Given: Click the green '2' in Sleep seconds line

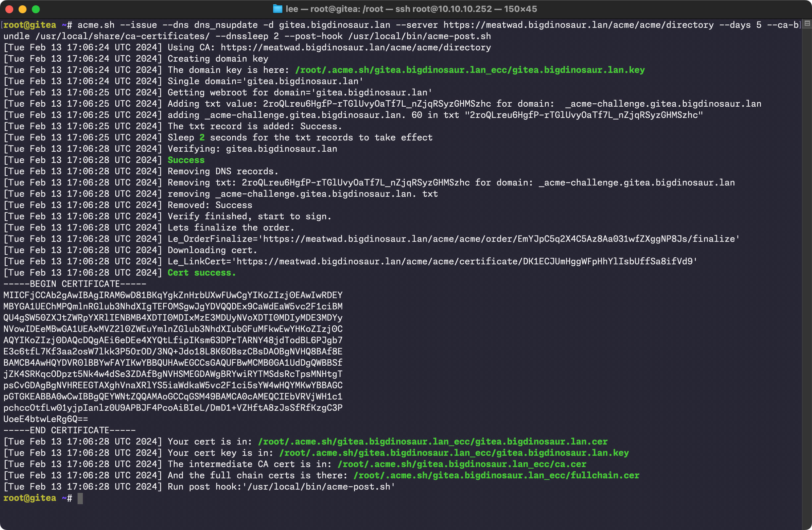Looking at the screenshot, I should (x=202, y=138).
